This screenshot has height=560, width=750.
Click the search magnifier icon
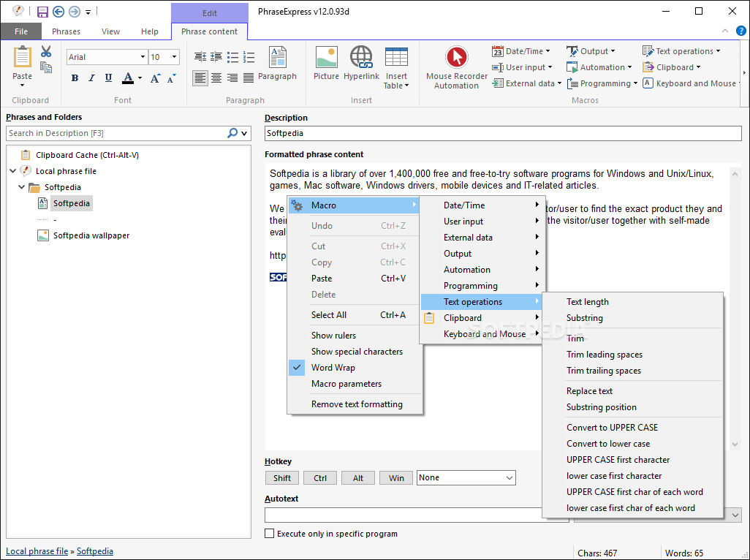point(232,133)
